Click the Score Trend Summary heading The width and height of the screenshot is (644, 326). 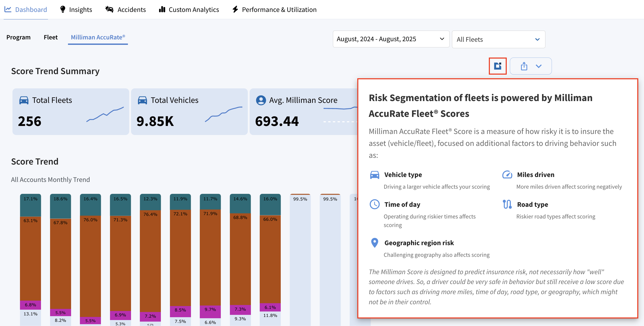[x=55, y=71]
